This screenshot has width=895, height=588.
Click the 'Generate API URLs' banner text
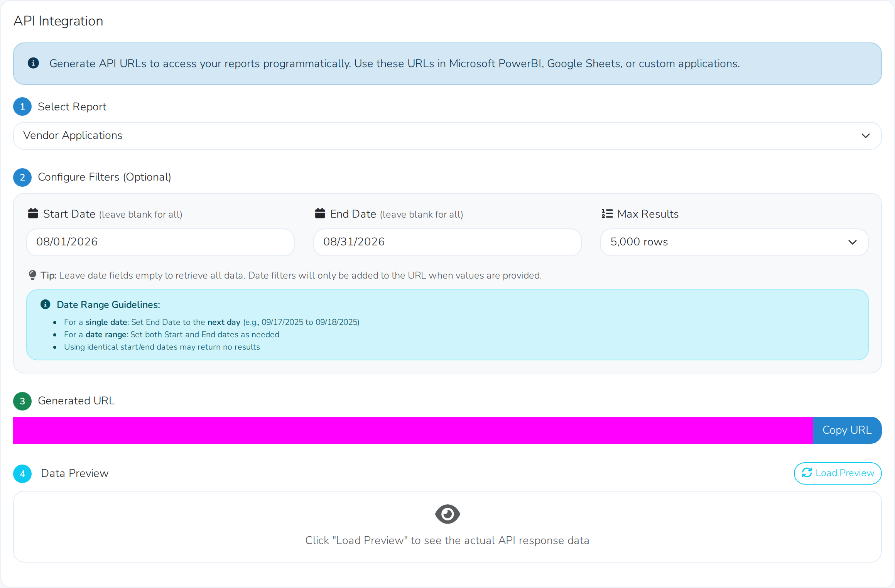click(395, 64)
